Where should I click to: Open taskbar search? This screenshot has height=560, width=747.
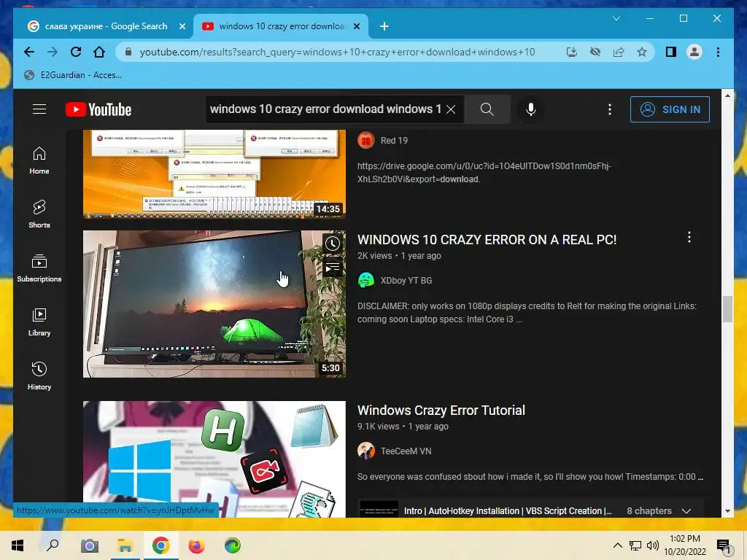[x=53, y=545]
